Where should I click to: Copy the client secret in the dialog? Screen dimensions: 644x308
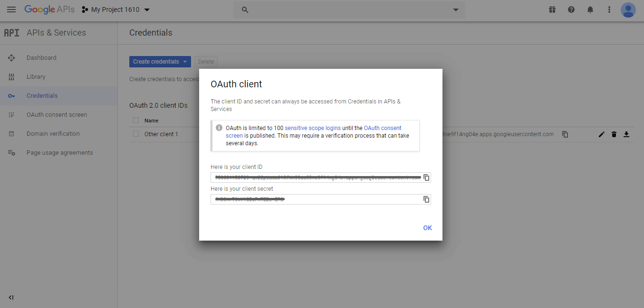pyautogui.click(x=426, y=199)
